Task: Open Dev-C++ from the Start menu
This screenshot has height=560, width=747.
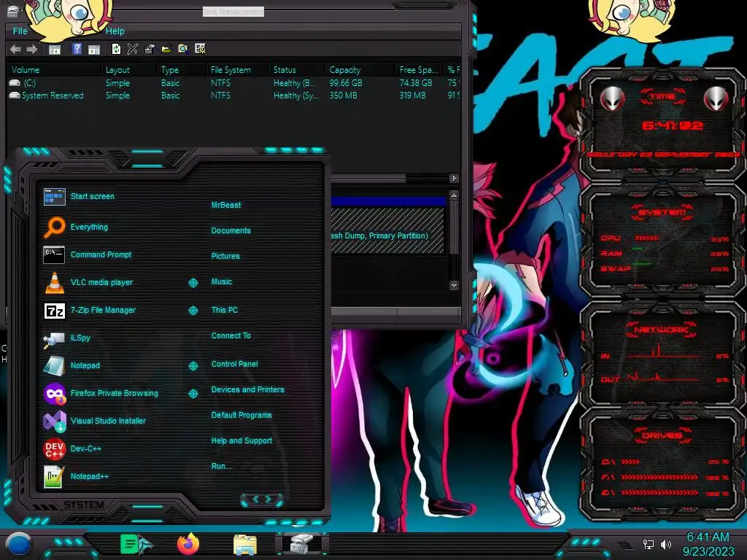Action: (72, 448)
